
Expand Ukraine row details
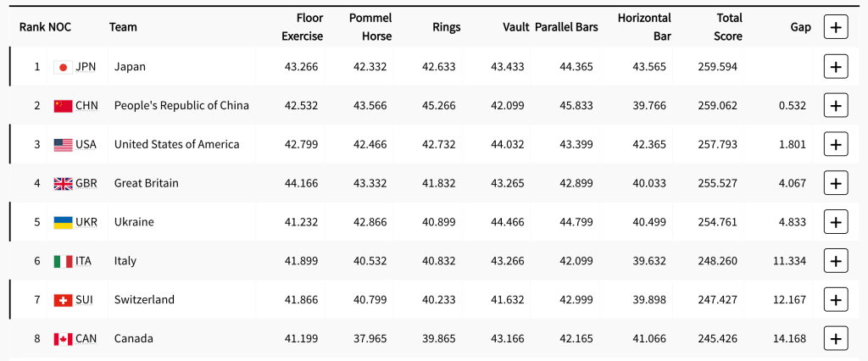836,222
